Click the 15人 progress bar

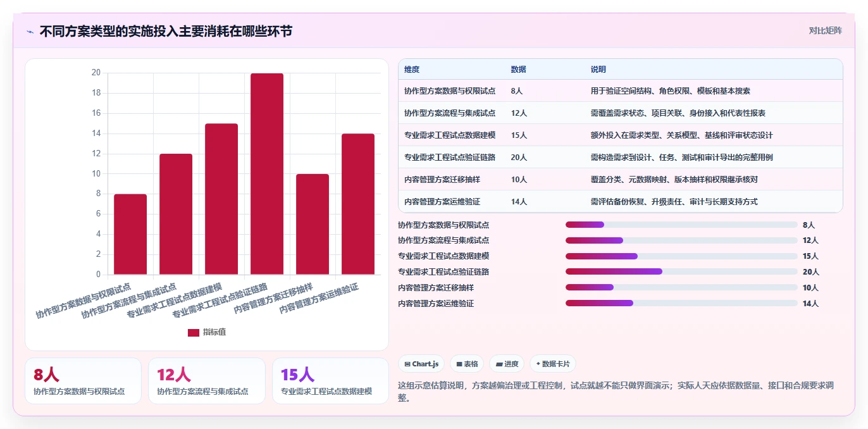tap(681, 256)
